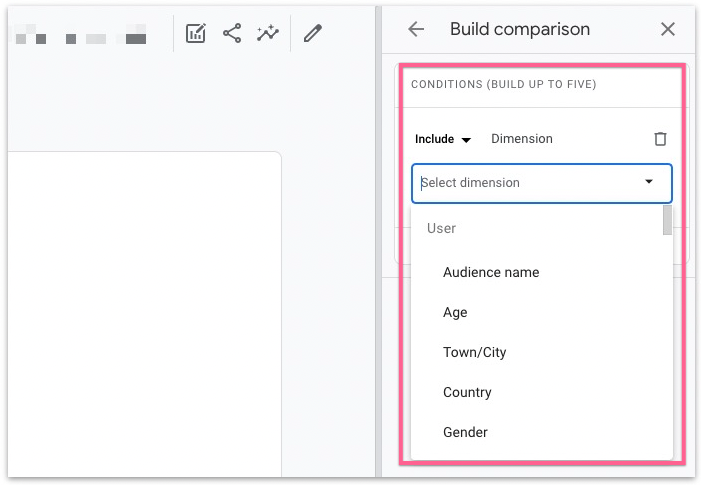Image resolution: width=701 pixels, height=485 pixels.
Task: Focus the Select dimension search field
Action: (x=520, y=183)
